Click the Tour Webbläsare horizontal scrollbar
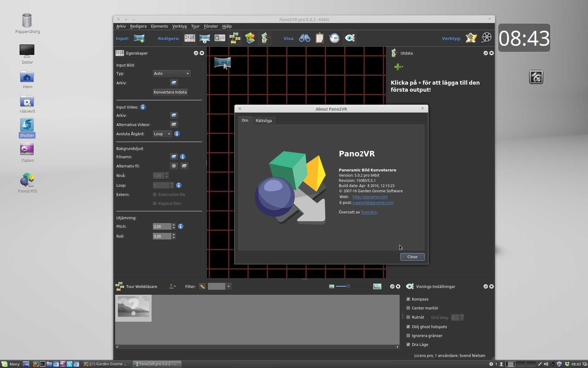 click(x=257, y=347)
